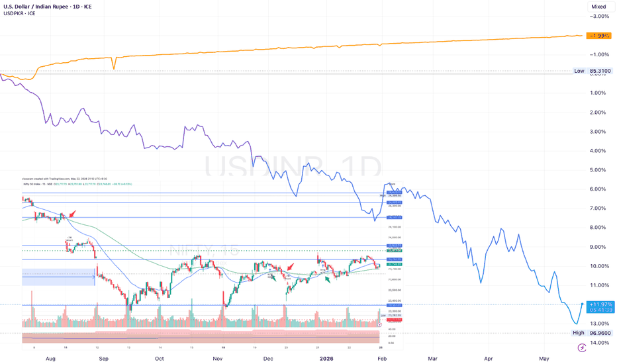
Task: Click the 9.00% price axis label
Action: [x=598, y=247]
